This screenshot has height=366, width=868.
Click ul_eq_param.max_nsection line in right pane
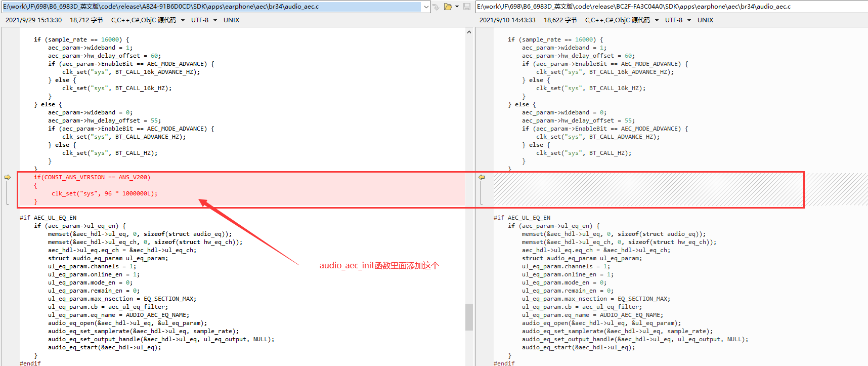(596, 299)
